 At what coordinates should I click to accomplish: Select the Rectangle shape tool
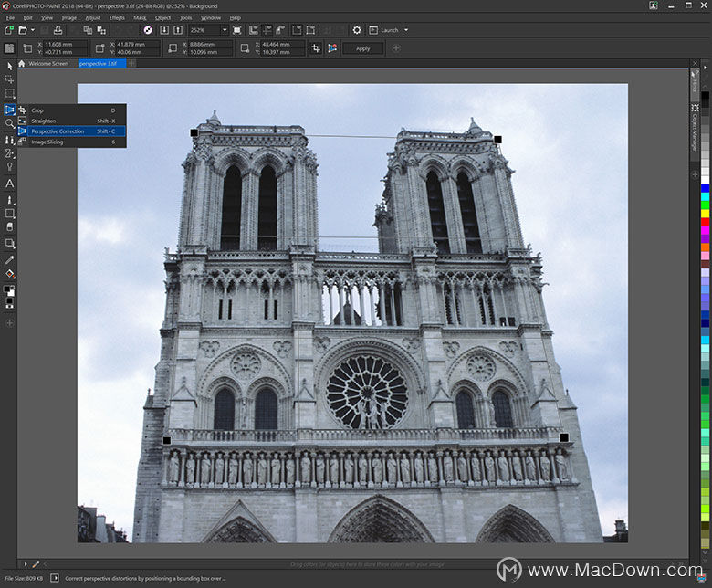(9, 214)
